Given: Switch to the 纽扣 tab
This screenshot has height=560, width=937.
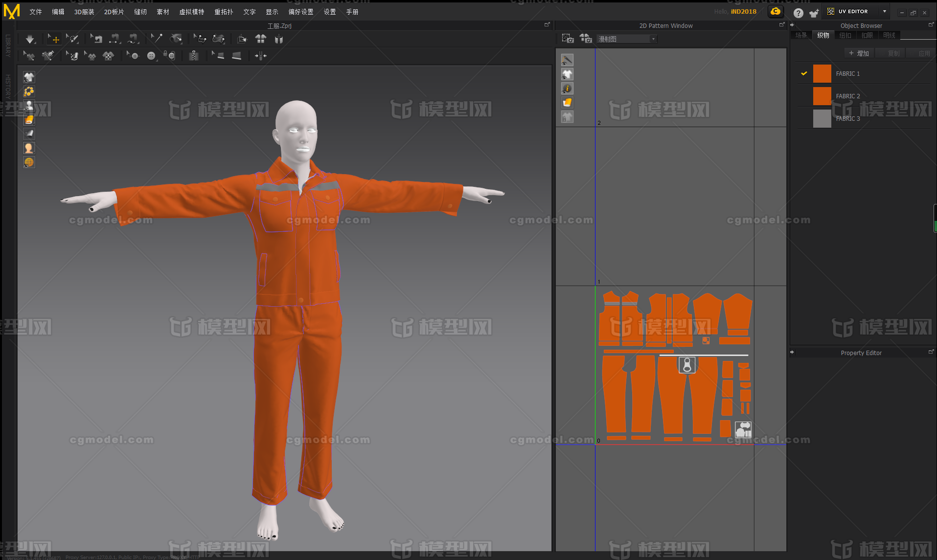Looking at the screenshot, I should click(x=845, y=35).
